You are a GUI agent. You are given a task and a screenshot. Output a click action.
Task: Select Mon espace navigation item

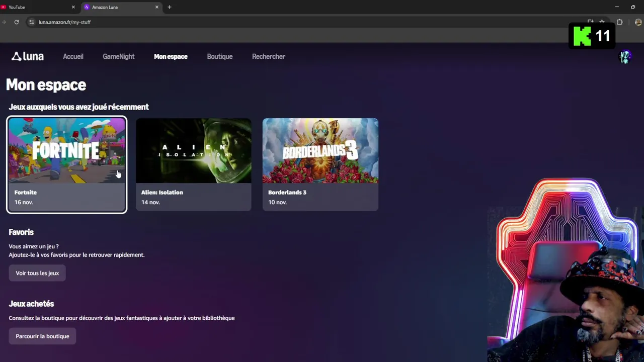(171, 56)
